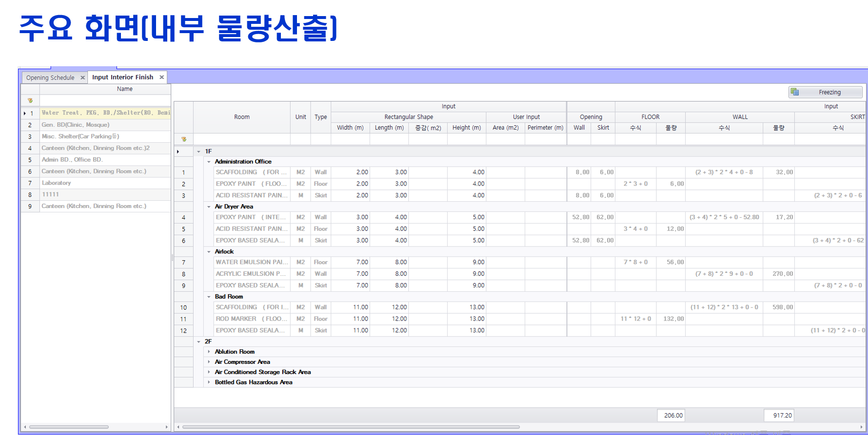Close the Opening Schedule tab
Viewport: 868px width, 435px height.
click(x=82, y=77)
